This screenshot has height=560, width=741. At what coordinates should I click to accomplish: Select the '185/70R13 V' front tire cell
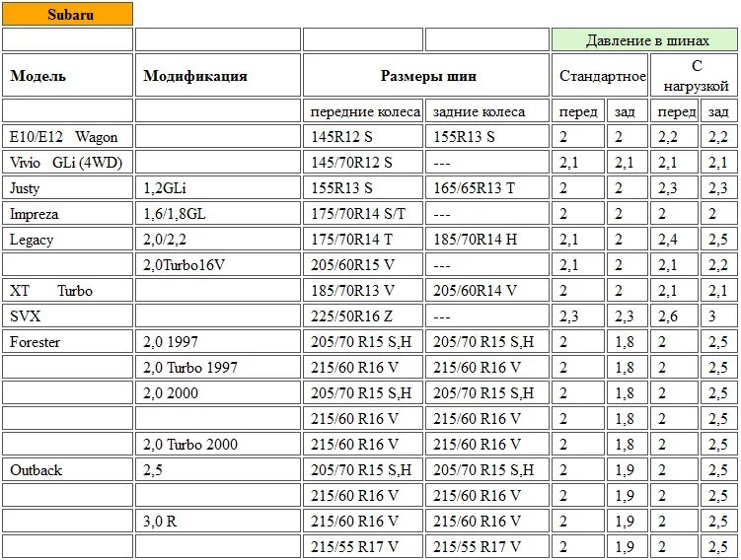tap(363, 291)
